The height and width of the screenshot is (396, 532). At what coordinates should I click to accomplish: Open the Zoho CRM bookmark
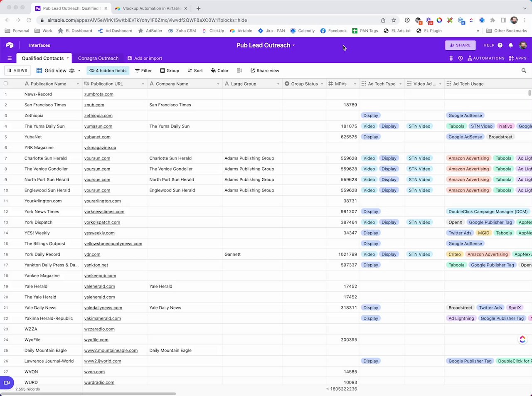pos(182,31)
